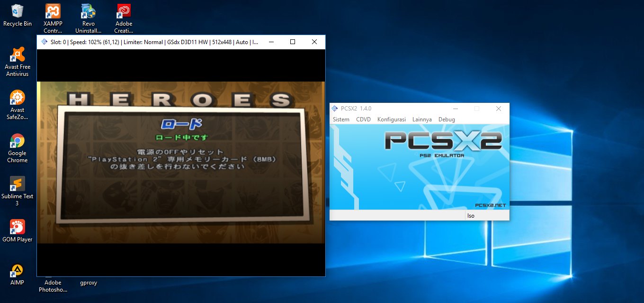Close the PCSX2 1.4.0 window
644x303 pixels.
pyautogui.click(x=498, y=109)
